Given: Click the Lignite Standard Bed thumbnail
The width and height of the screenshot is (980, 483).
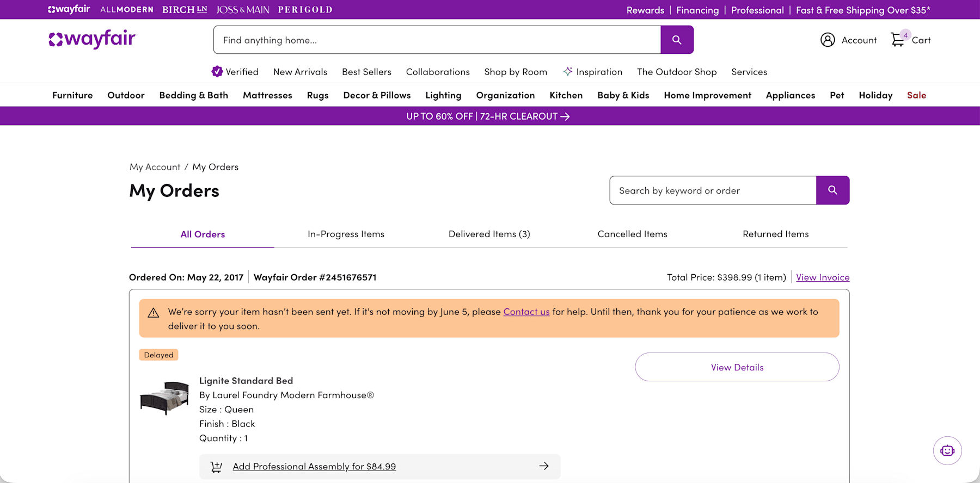Looking at the screenshot, I should (x=164, y=398).
